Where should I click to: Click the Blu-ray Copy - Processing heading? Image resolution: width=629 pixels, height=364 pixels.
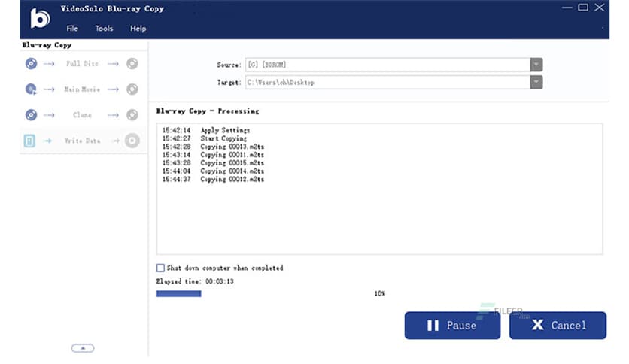208,111
